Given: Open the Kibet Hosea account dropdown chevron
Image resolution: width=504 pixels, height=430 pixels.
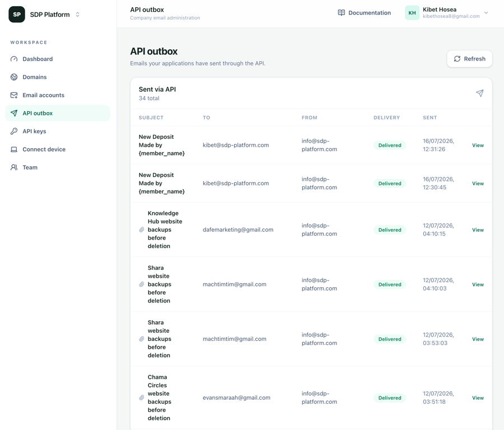Looking at the screenshot, I should (x=486, y=13).
